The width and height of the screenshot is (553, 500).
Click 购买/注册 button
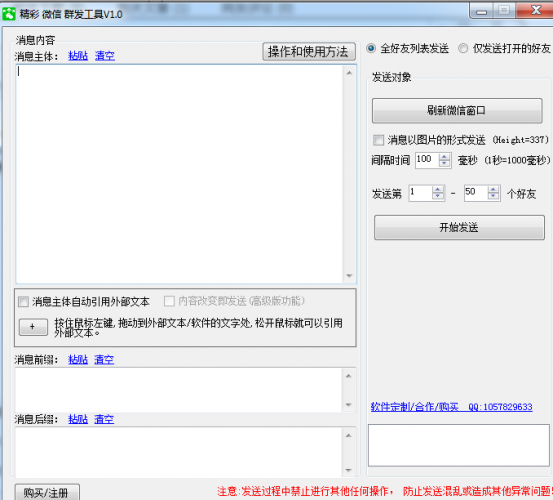47,492
